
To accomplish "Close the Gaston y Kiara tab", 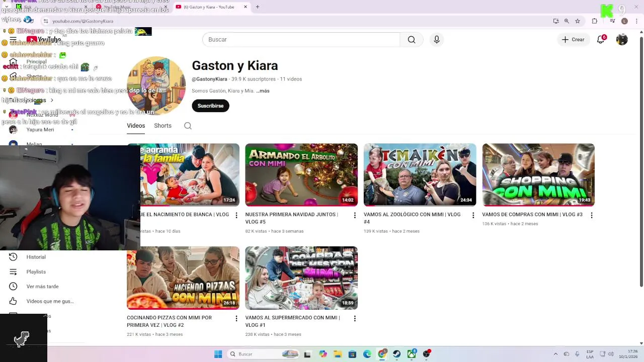I will coord(246,7).
